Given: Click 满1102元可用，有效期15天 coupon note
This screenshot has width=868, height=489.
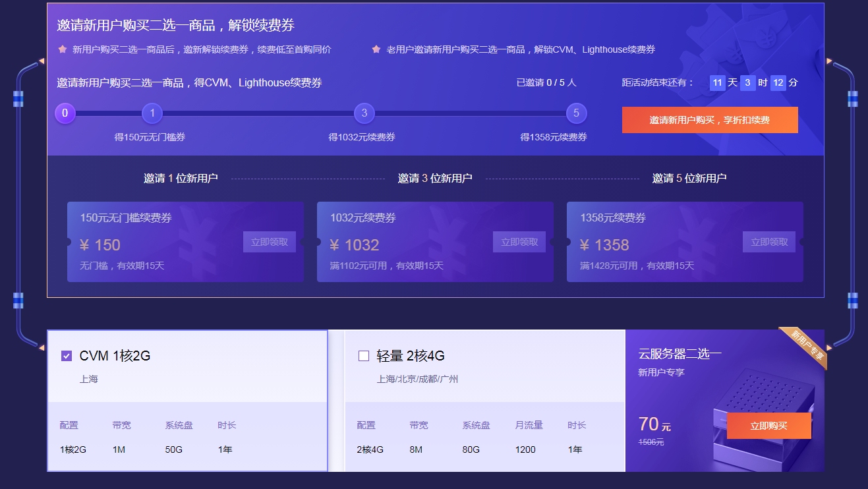Looking at the screenshot, I should point(387,266).
